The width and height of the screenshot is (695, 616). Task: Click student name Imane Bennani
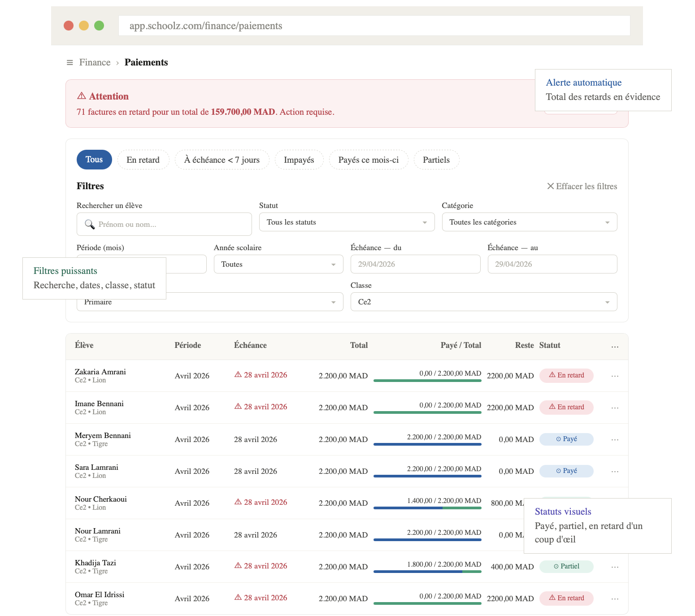(x=99, y=403)
